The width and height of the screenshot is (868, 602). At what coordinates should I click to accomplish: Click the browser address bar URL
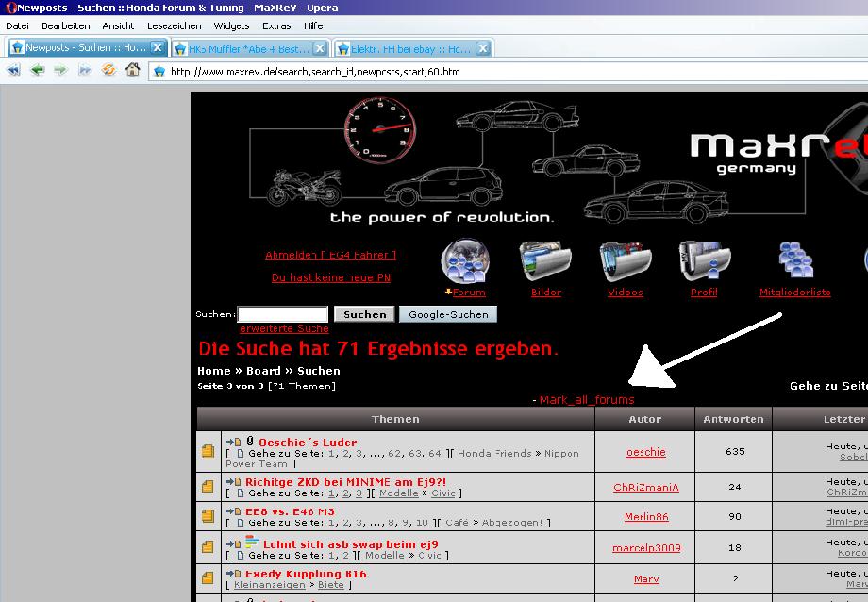315,72
